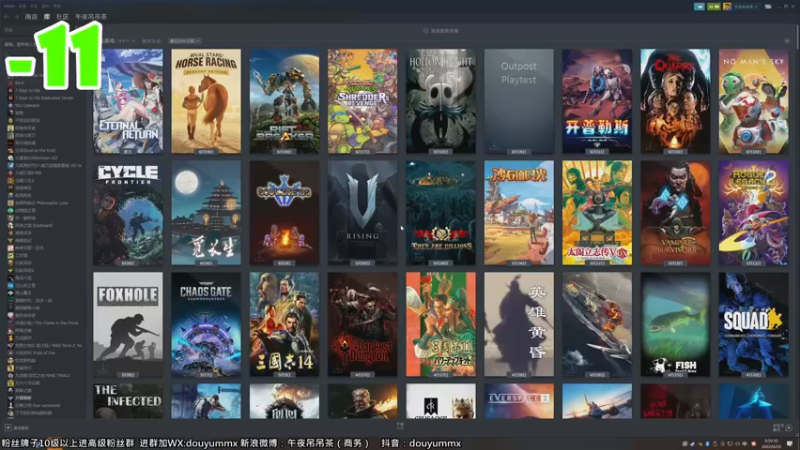The height and width of the screenshot is (450, 800).
Task: Click the green friends button at top
Action: point(714,7)
